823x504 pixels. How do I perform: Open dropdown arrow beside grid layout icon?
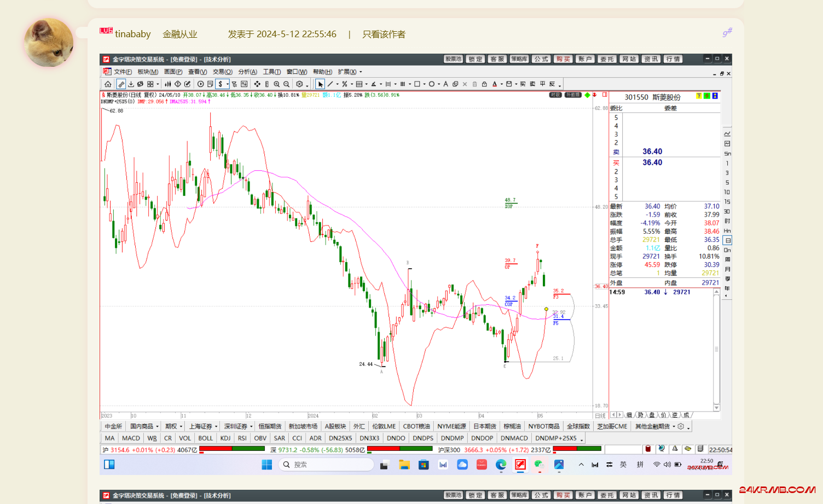[158, 84]
